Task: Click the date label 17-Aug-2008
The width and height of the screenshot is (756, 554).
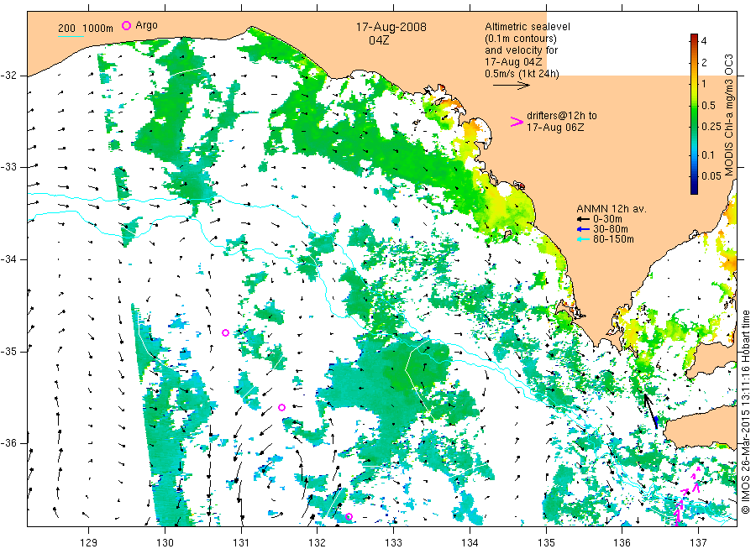Action: 391,27
